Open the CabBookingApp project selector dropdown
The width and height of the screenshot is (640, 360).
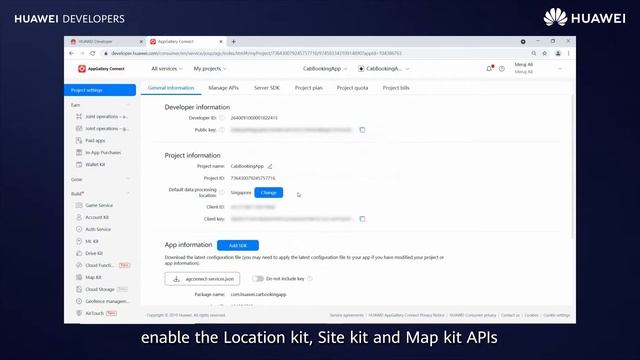point(325,69)
